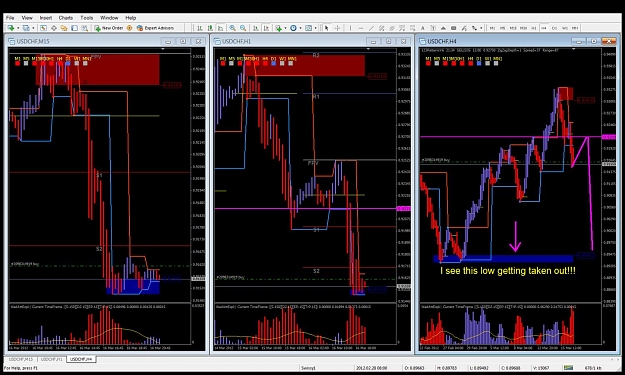Viewport: 625px width, 375px height.
Task: Expand the Arrows tool dropdown arrow
Action: coord(481,28)
